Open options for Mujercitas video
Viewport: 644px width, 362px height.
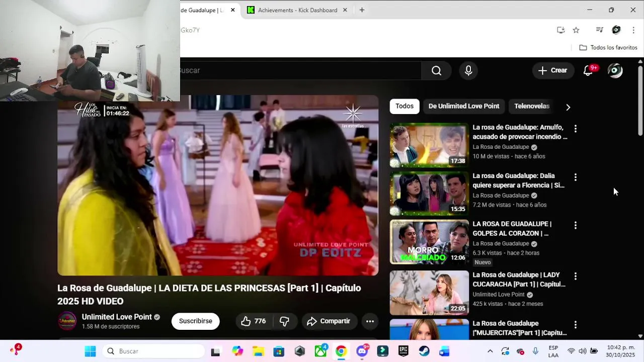coord(576,325)
